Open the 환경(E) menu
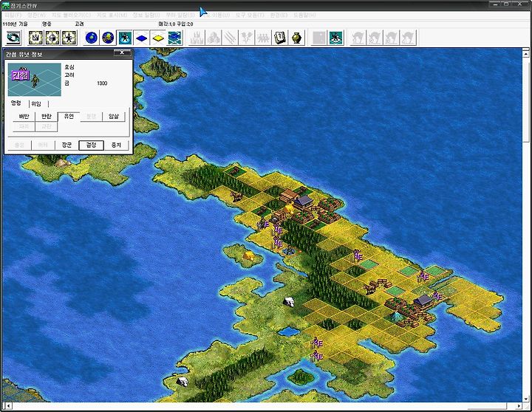Image resolution: width=532 pixels, height=412 pixels. pyautogui.click(x=279, y=16)
